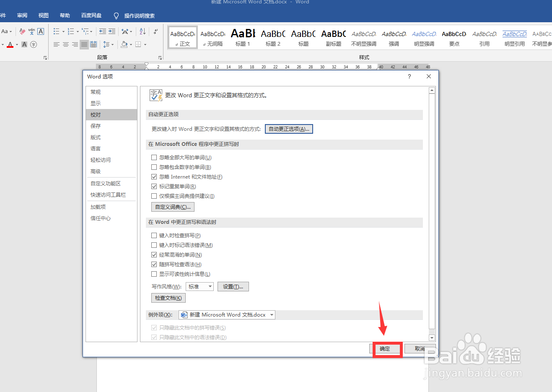Click the Enclose Characters circle icon
The width and height of the screenshot is (552, 392).
click(x=34, y=44)
